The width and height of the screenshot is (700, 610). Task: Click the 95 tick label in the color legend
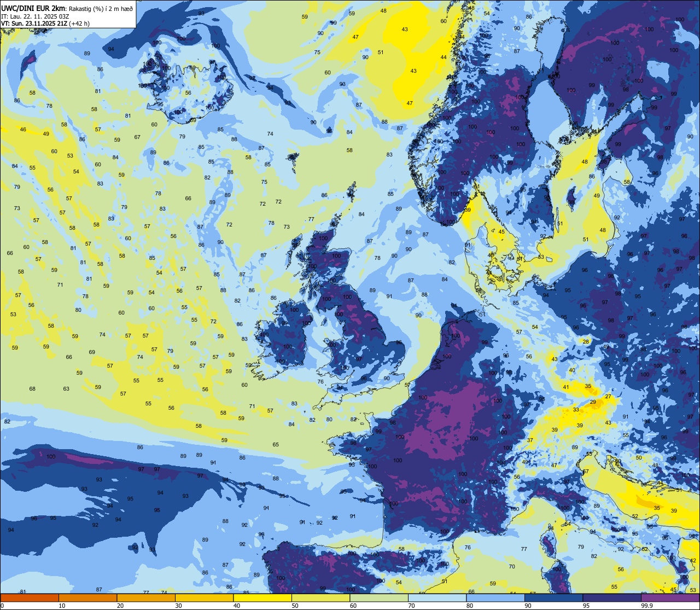(586, 606)
